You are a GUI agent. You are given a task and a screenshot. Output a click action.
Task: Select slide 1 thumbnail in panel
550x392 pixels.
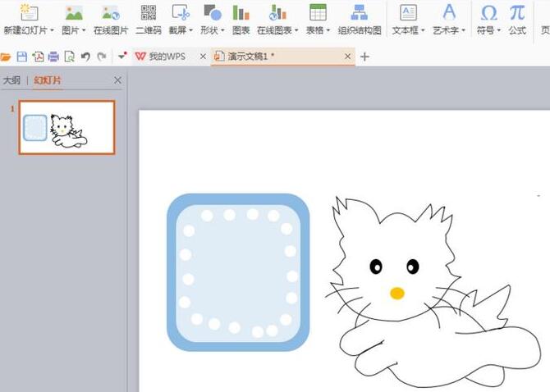point(66,127)
